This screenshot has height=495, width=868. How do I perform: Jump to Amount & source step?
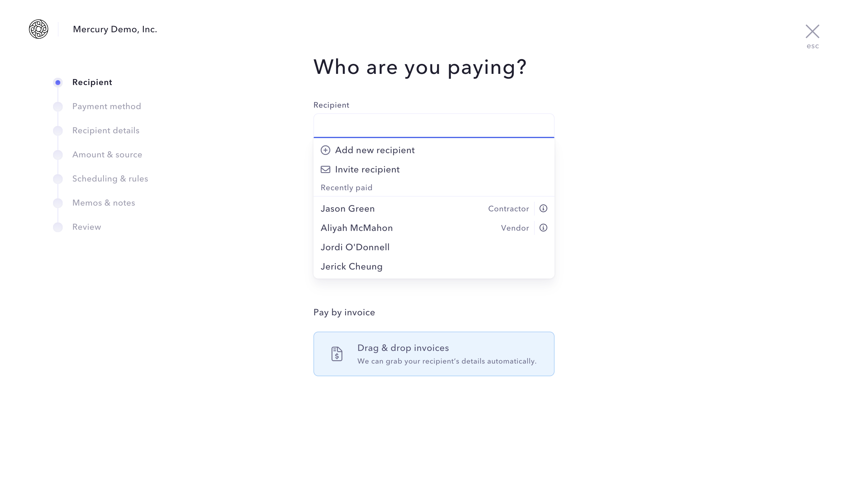point(107,155)
